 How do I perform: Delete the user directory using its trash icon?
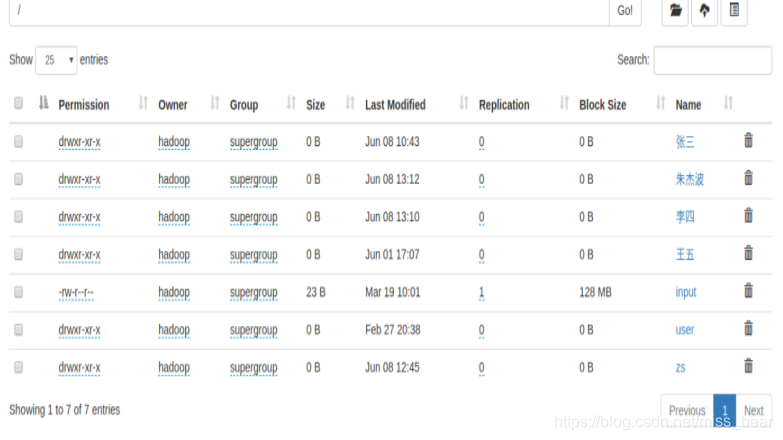pyautogui.click(x=748, y=329)
